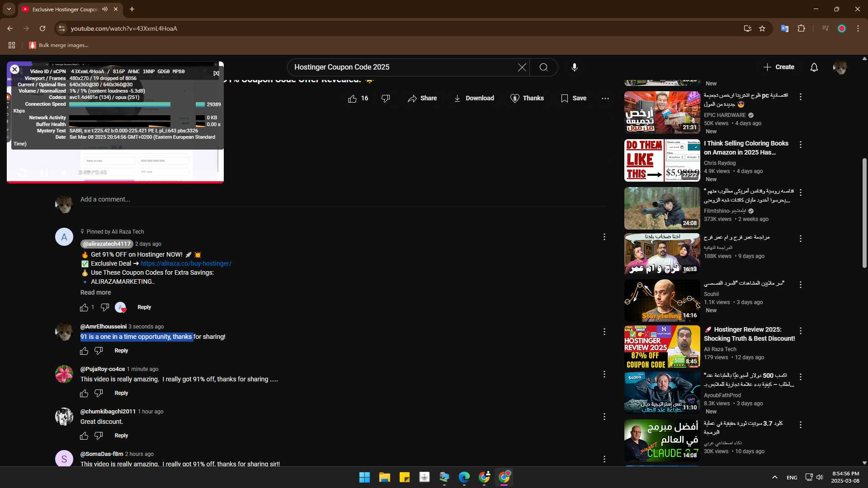This screenshot has height=488, width=868.
Task: Open Bulk merge images bookmark
Action: point(59,45)
